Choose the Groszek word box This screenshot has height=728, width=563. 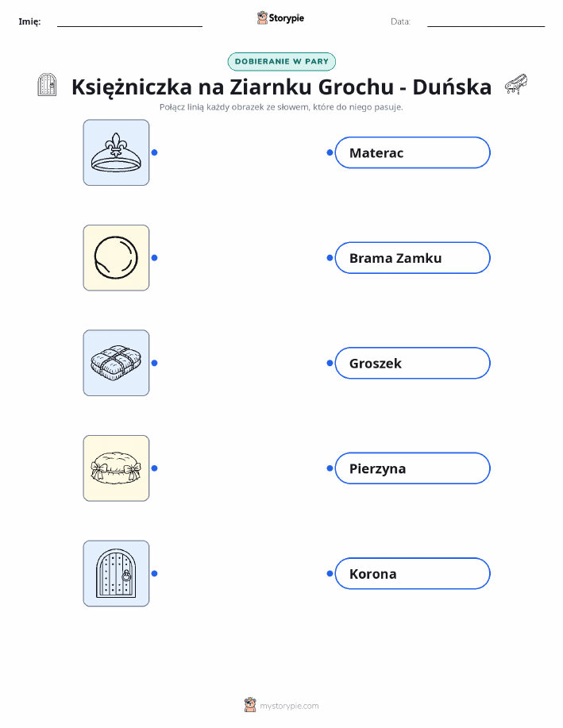pos(412,363)
